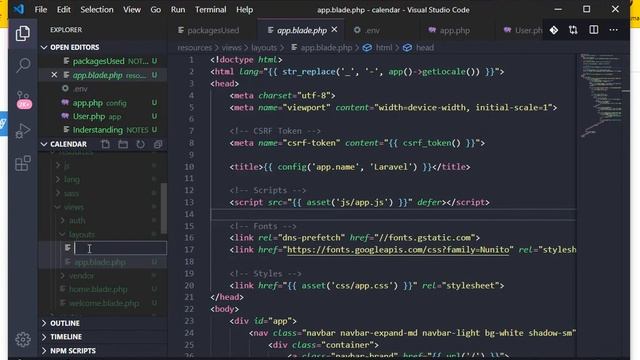Open the Manage gear menu

pyautogui.click(x=23, y=339)
